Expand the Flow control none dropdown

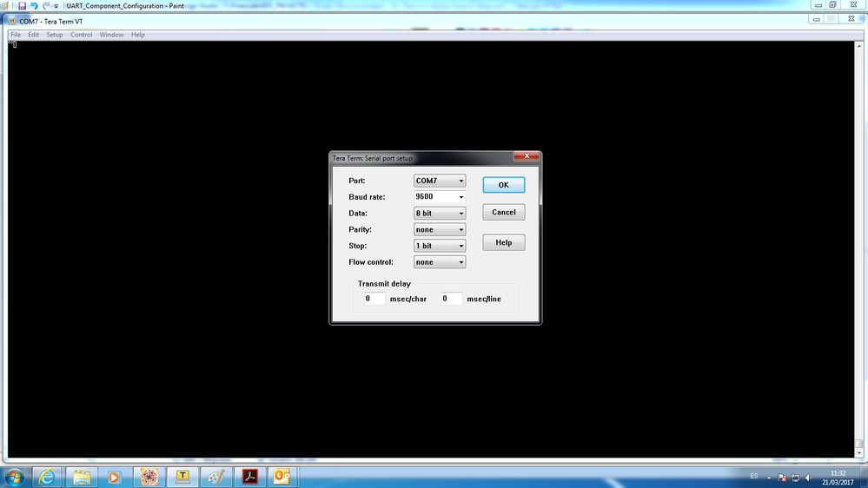point(440,262)
